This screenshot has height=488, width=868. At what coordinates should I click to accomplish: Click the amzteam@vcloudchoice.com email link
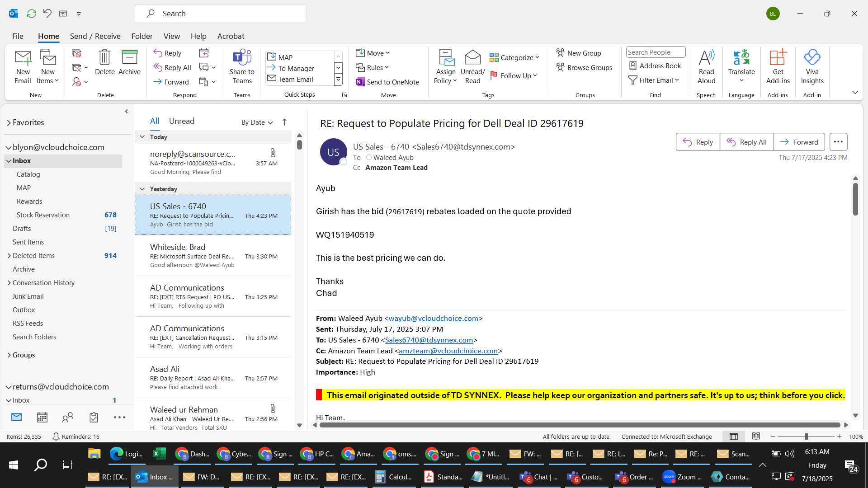click(448, 351)
